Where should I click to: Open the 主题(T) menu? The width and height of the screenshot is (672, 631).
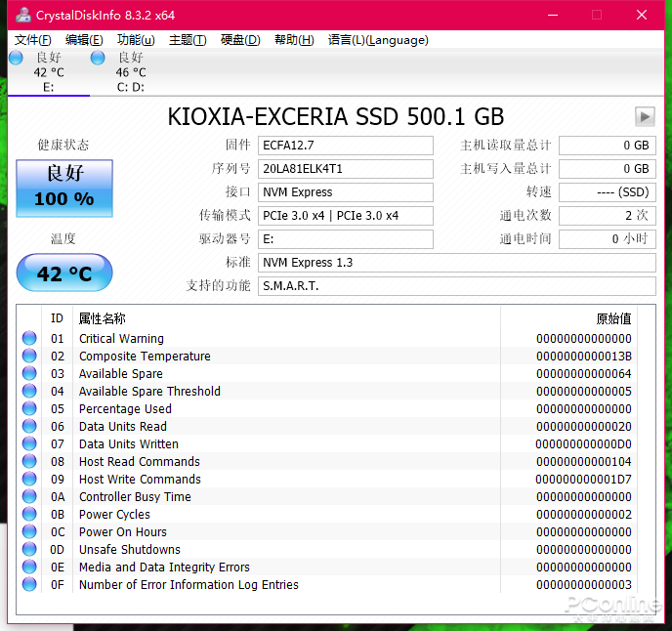tap(188, 40)
